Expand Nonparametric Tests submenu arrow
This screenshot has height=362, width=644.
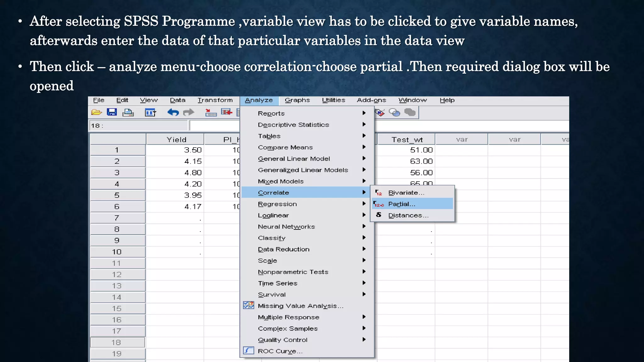point(364,271)
